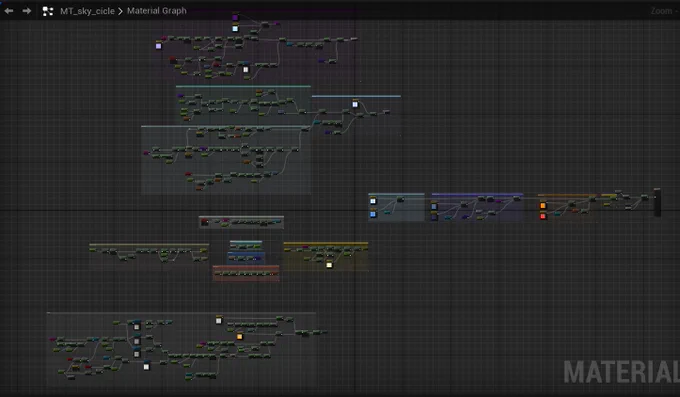680x397 pixels.
Task: Open the MT_sky_cicle breadcrumb
Action: [x=87, y=11]
